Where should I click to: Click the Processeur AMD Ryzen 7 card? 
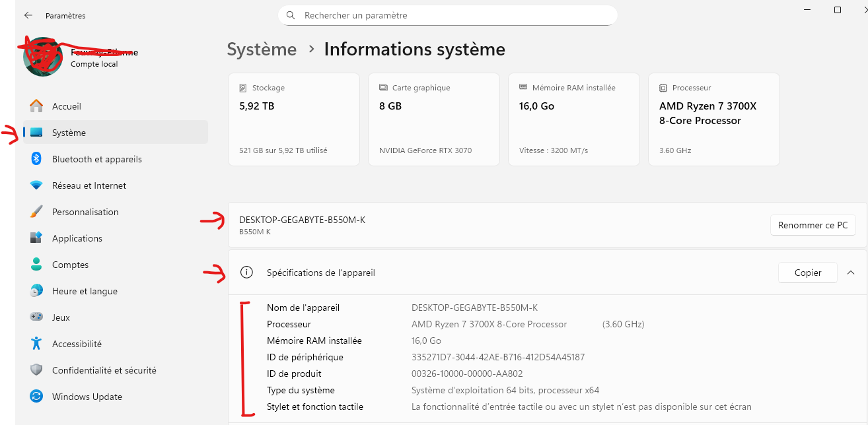click(x=714, y=119)
